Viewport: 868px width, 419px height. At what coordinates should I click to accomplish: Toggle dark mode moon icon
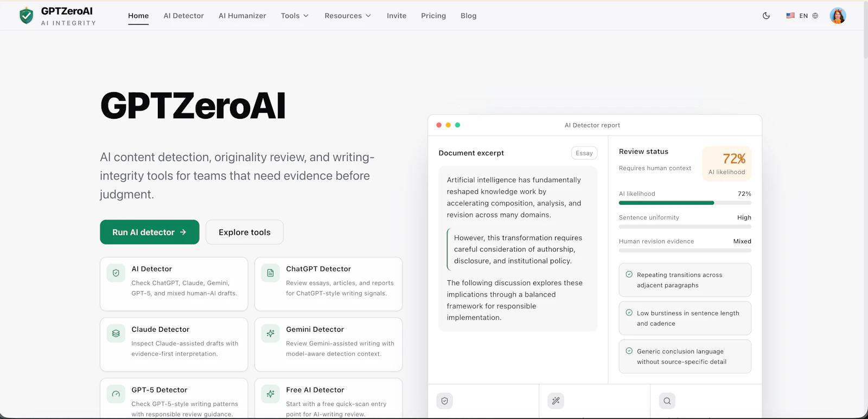(x=766, y=16)
